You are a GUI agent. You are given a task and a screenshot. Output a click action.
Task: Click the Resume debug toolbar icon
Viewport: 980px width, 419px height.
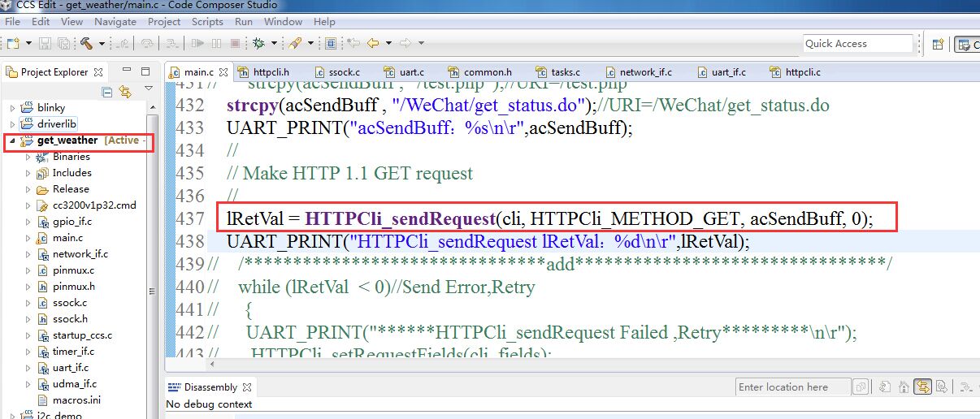click(199, 43)
